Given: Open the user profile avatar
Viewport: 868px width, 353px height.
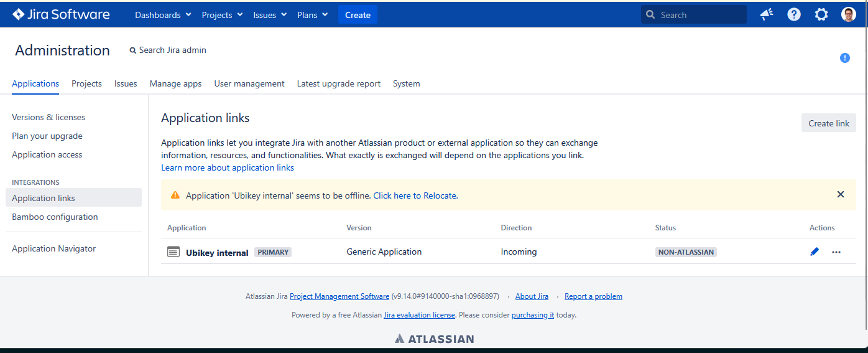Looking at the screenshot, I should (x=849, y=14).
